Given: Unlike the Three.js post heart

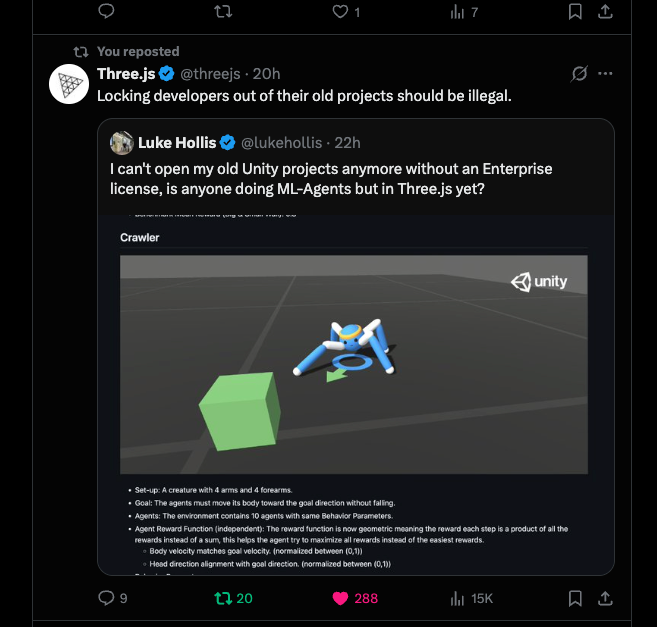Looking at the screenshot, I should click(340, 598).
